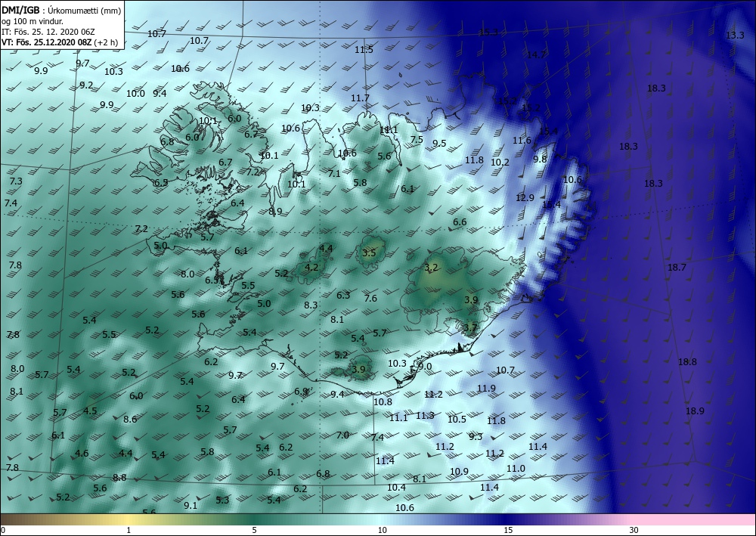The image size is (756, 536).
Task: Click the valid time line 'VT: Fös. 25.12.2020 08Z (+2 h)'
Action: pos(60,42)
